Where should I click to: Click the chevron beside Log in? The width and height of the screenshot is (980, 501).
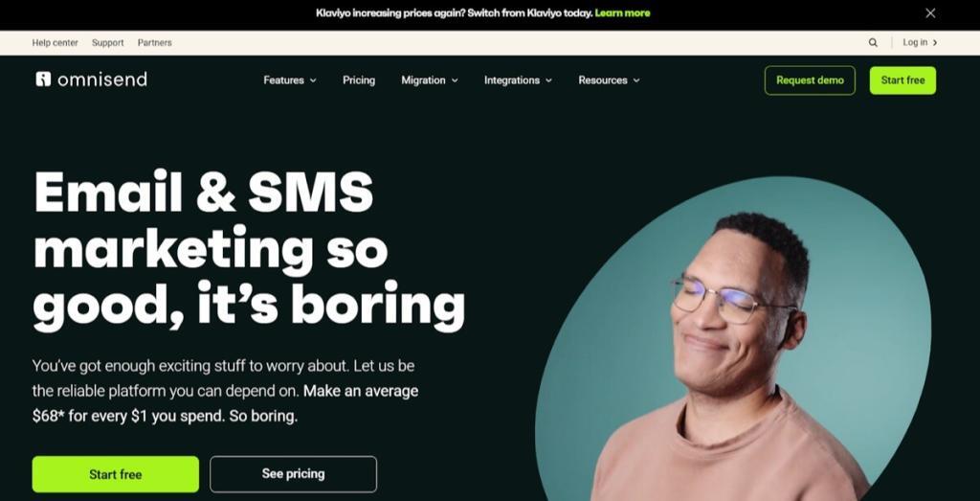tap(935, 43)
